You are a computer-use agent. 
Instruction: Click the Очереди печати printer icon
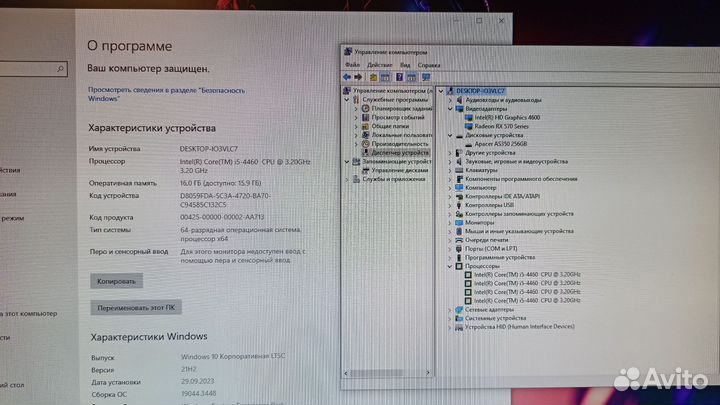(x=459, y=240)
